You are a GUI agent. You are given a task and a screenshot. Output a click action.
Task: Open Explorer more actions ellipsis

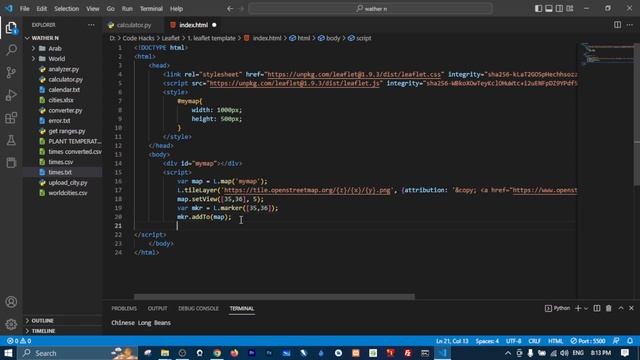point(91,25)
